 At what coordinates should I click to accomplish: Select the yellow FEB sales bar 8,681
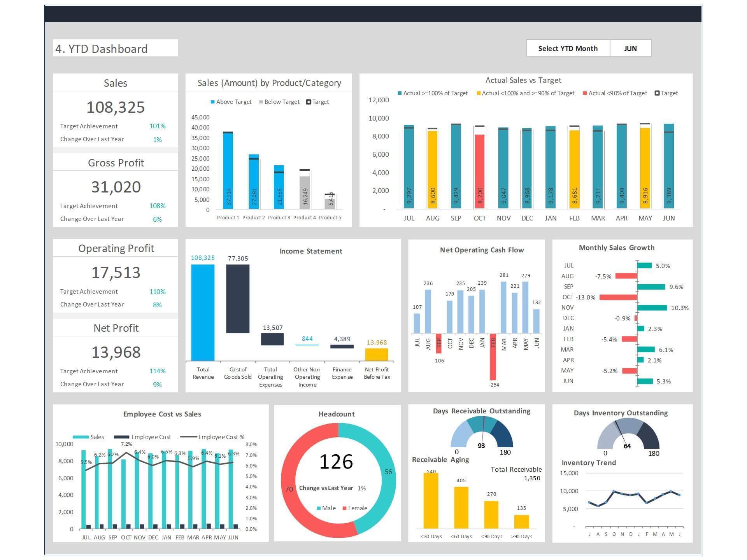coord(574,169)
